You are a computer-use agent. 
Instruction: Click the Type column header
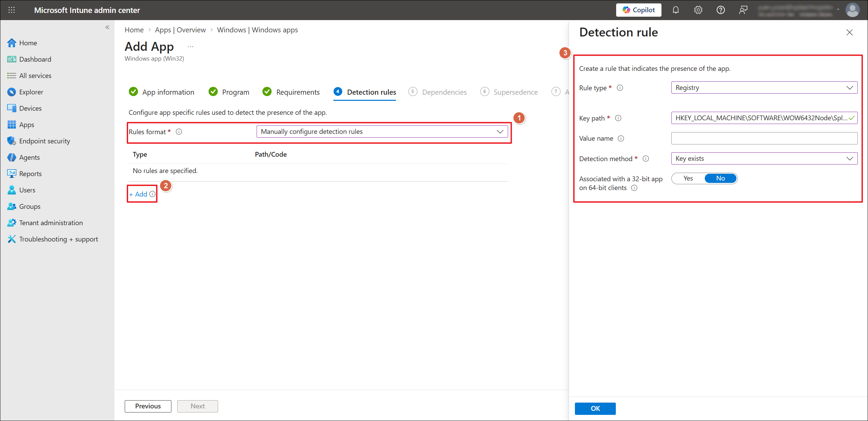coord(140,154)
